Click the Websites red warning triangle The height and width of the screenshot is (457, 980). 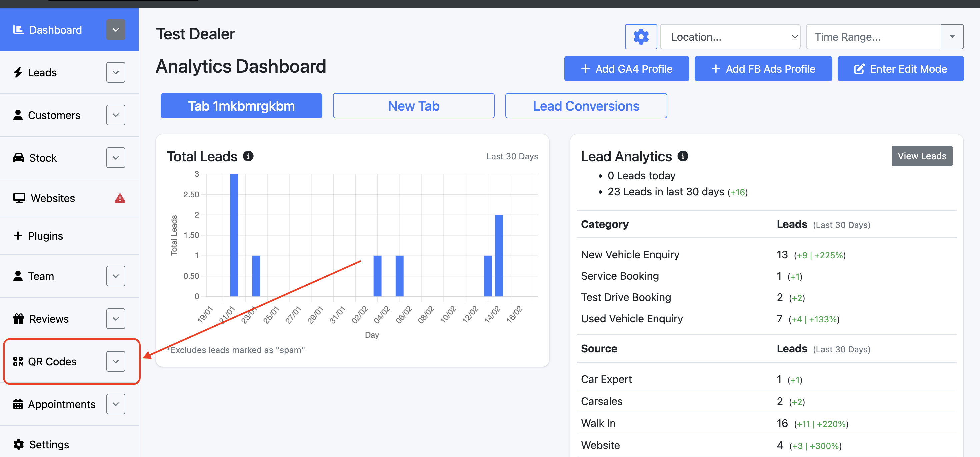click(x=120, y=198)
